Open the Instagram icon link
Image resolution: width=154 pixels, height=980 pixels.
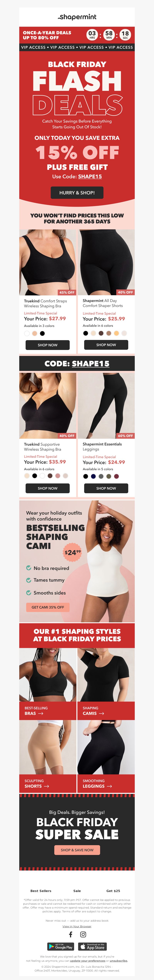pos(83,934)
